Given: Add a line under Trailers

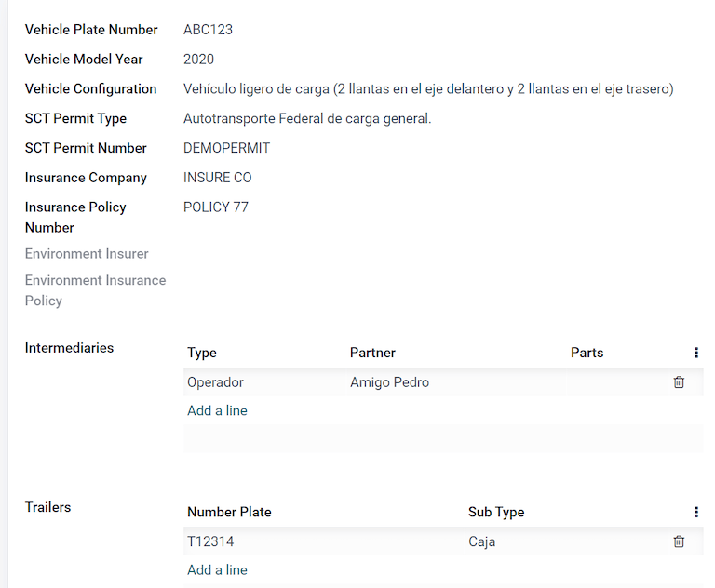Looking at the screenshot, I should pyautogui.click(x=217, y=569).
